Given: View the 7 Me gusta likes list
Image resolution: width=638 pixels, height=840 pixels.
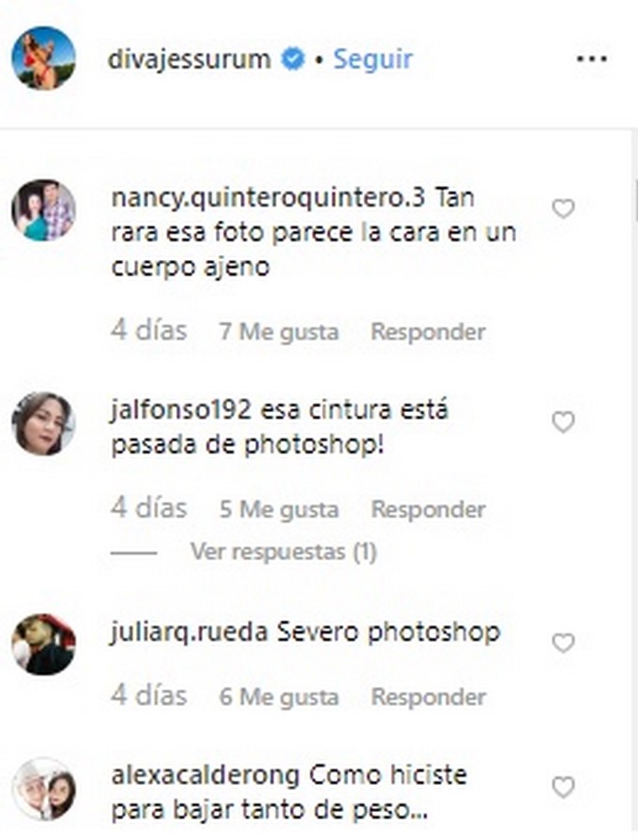Looking at the screenshot, I should pyautogui.click(x=279, y=332).
